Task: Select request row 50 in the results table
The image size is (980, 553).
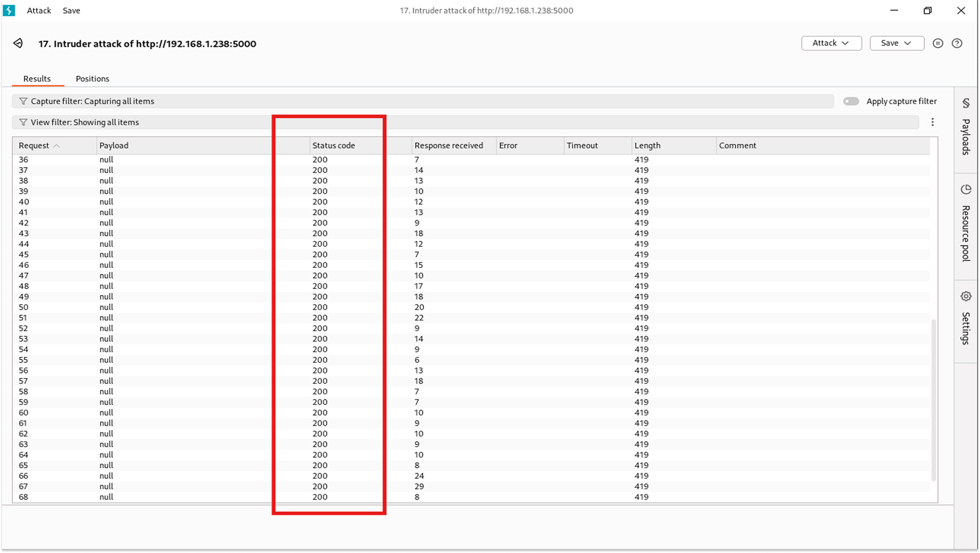Action: coord(203,307)
